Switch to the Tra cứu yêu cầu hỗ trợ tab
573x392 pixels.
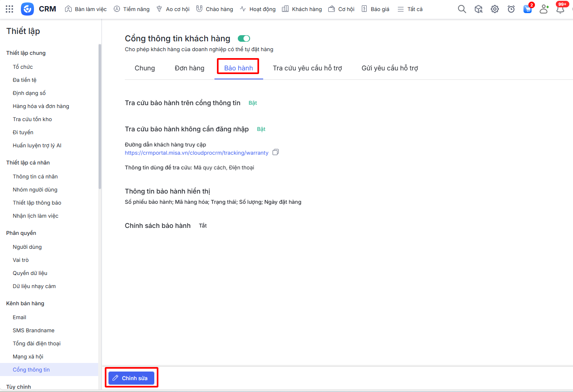pos(307,68)
